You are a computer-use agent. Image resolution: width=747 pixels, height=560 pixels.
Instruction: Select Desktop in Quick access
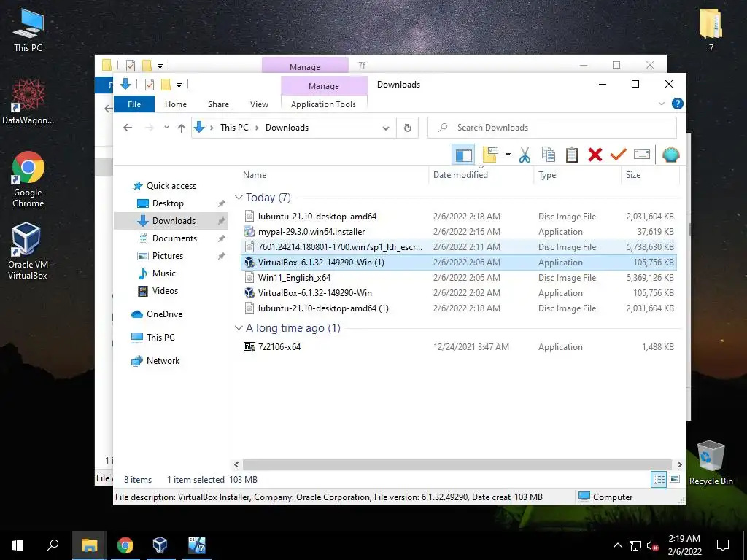[168, 203]
